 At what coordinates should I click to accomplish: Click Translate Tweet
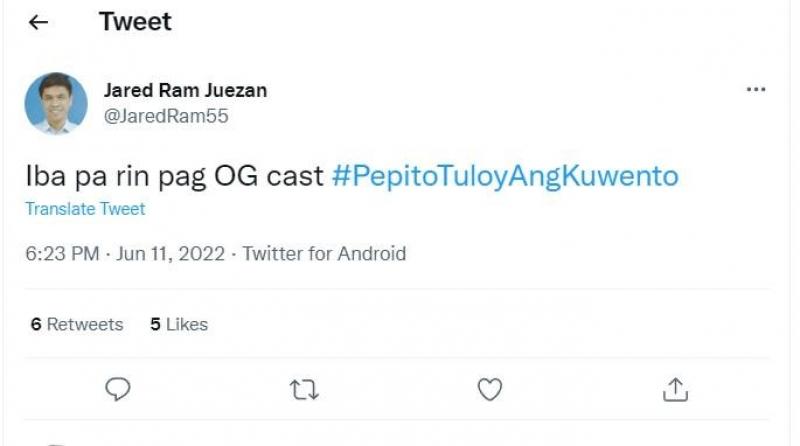[85, 209]
